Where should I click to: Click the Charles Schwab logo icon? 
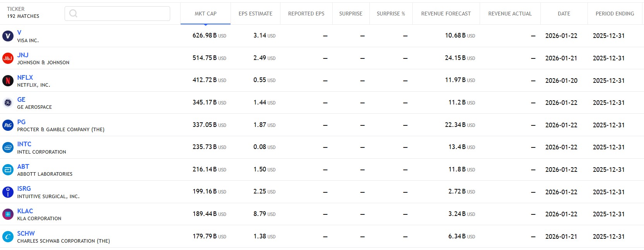point(8,236)
